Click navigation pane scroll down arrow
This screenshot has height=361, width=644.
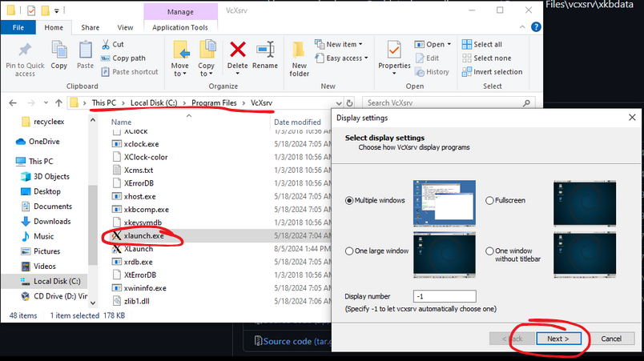pos(93,303)
